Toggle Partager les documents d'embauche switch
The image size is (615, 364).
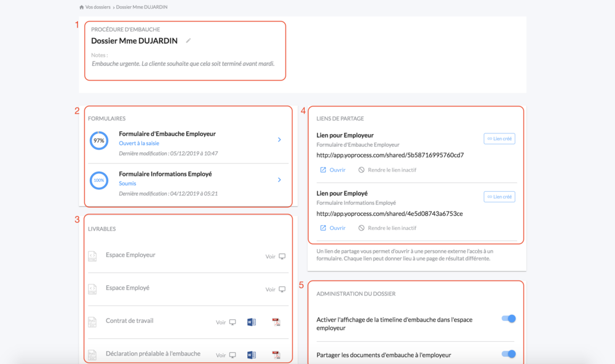pos(509,354)
